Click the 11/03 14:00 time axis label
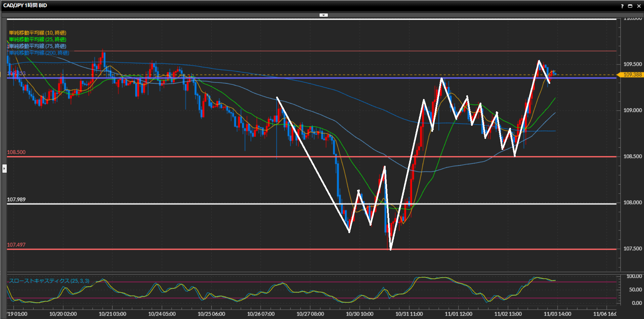Image resolution: width=644 pixels, height=319 pixels. [x=557, y=314]
